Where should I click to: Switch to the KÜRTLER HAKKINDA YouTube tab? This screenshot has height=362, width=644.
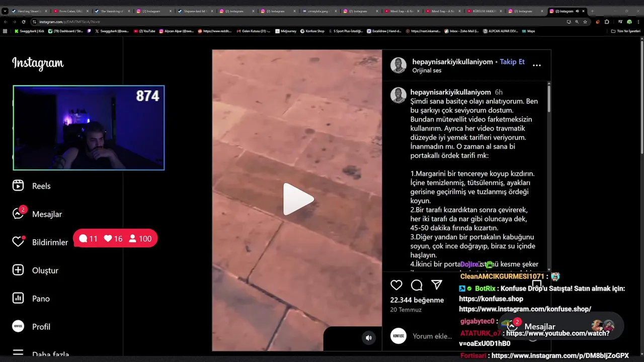coord(484,11)
